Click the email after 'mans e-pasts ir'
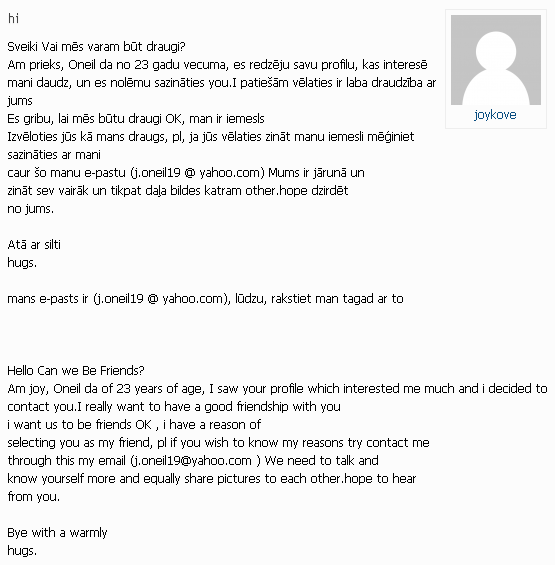Image resolution: width=555 pixels, height=565 pixels. pyautogui.click(x=161, y=299)
